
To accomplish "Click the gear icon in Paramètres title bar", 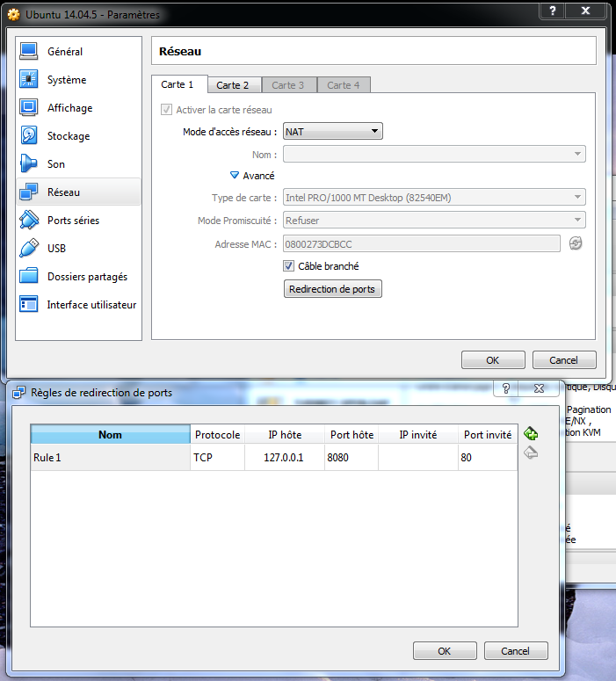I will (x=13, y=14).
